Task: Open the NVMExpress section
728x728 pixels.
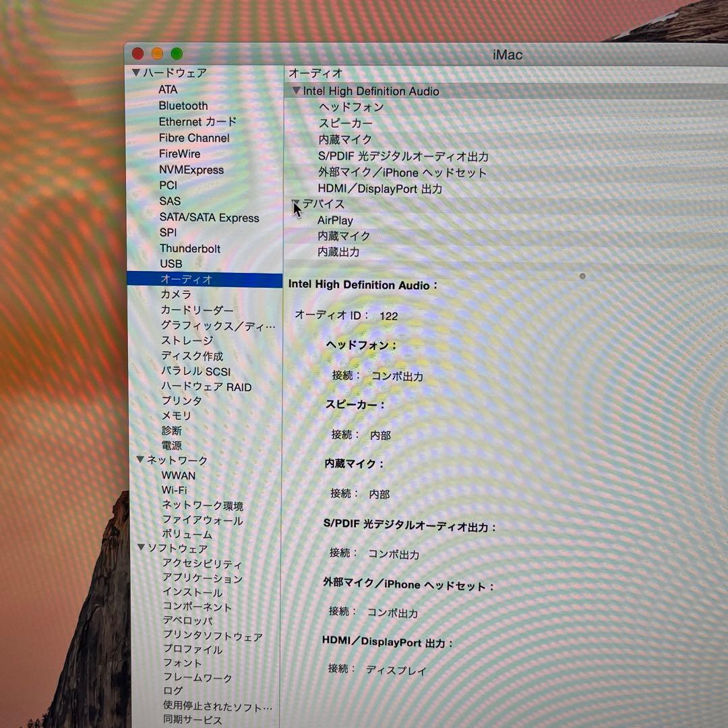Action: [x=191, y=170]
